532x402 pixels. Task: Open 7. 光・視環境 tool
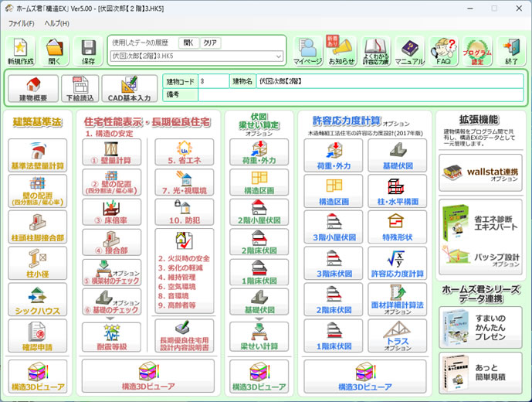pos(185,182)
